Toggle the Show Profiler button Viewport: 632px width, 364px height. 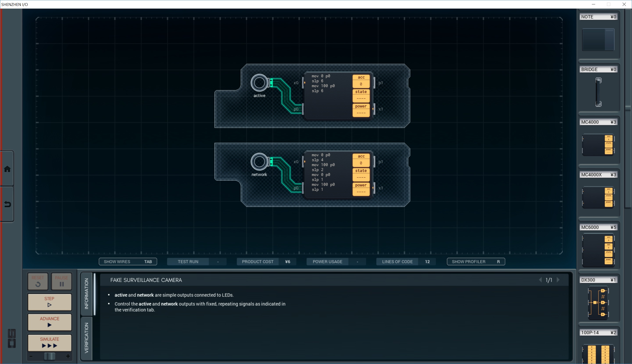[476, 262]
